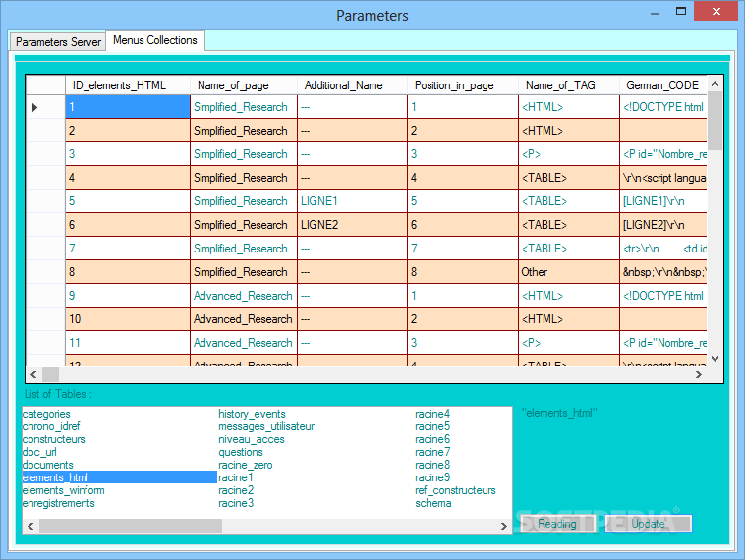Click the Name_of_TAG column header
Image resolution: width=745 pixels, height=560 pixels.
pyautogui.click(x=569, y=85)
